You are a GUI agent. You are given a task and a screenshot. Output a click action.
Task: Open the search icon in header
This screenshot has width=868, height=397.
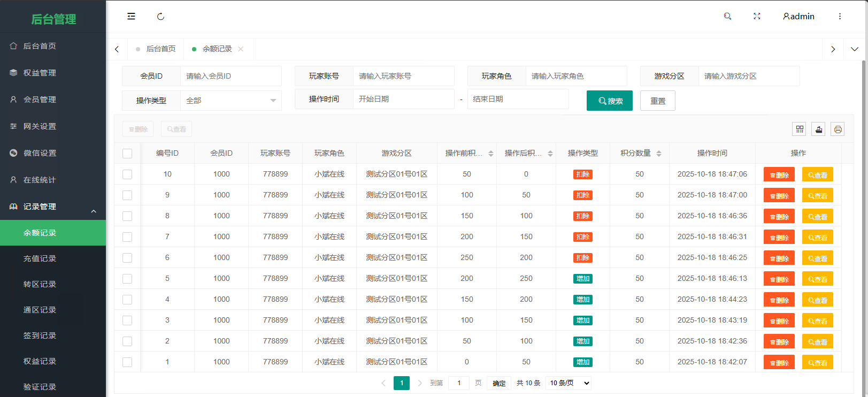[727, 17]
